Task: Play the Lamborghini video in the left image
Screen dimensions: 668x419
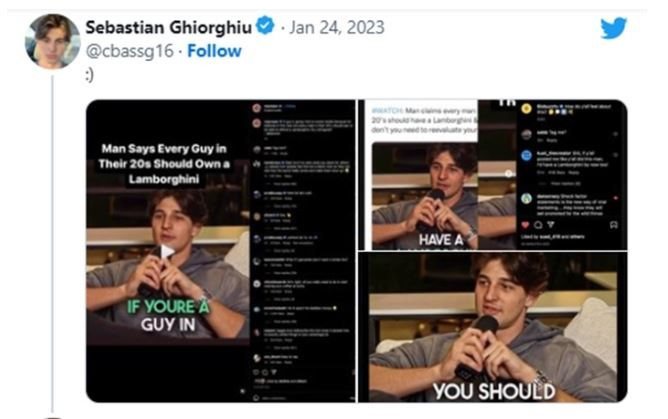Action: [167, 252]
